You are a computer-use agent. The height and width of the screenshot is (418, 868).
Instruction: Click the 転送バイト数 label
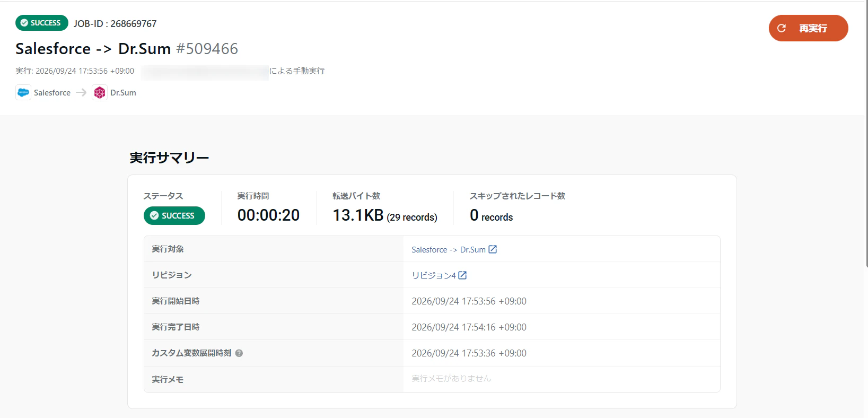pyautogui.click(x=356, y=196)
